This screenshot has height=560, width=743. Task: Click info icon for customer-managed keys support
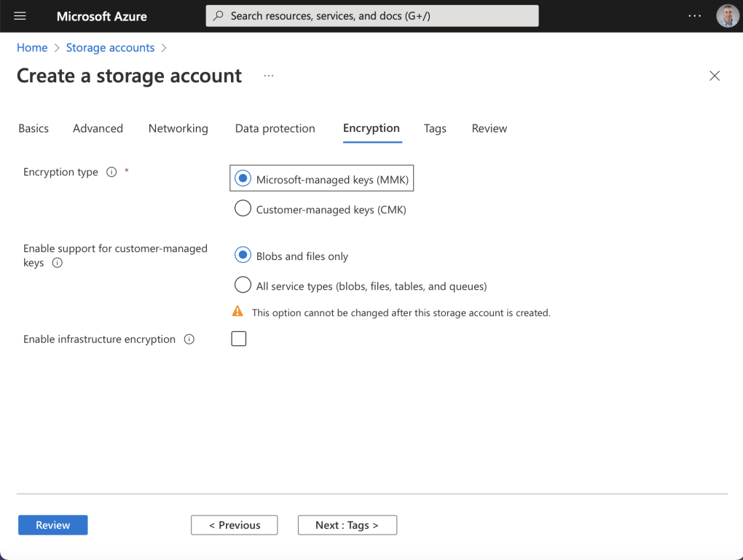(x=58, y=263)
